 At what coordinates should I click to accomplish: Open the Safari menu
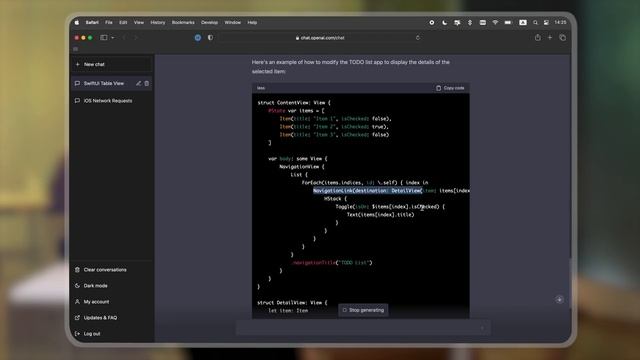point(92,22)
